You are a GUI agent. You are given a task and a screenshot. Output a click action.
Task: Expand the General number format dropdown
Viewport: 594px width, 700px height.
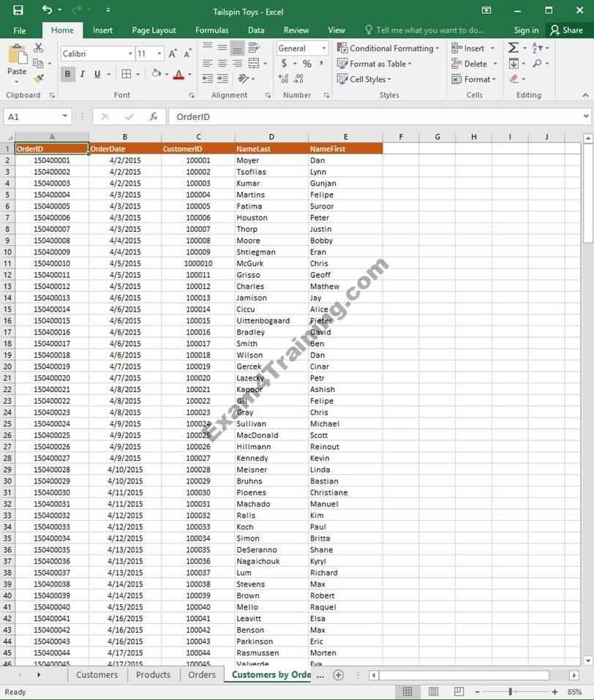click(x=323, y=48)
